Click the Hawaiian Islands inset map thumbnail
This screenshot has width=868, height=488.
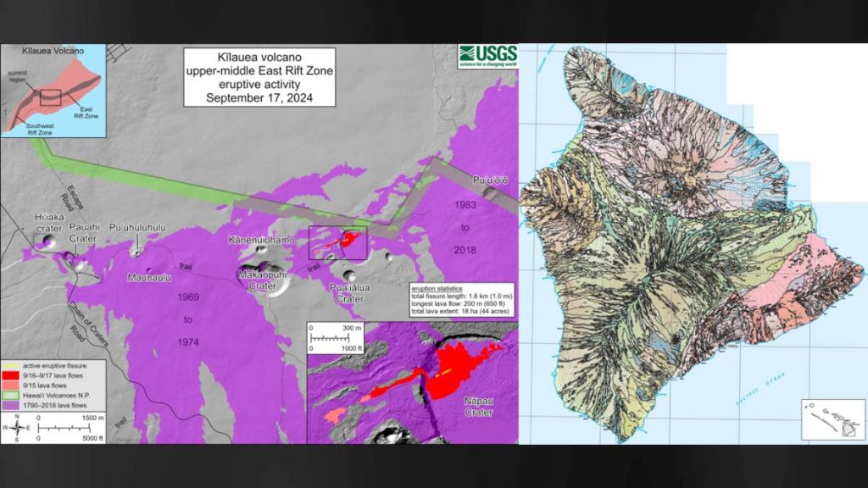(x=825, y=420)
